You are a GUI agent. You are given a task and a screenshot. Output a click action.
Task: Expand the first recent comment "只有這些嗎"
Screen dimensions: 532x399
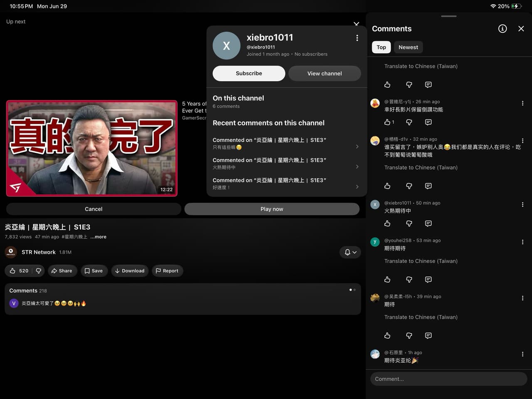coord(286,143)
